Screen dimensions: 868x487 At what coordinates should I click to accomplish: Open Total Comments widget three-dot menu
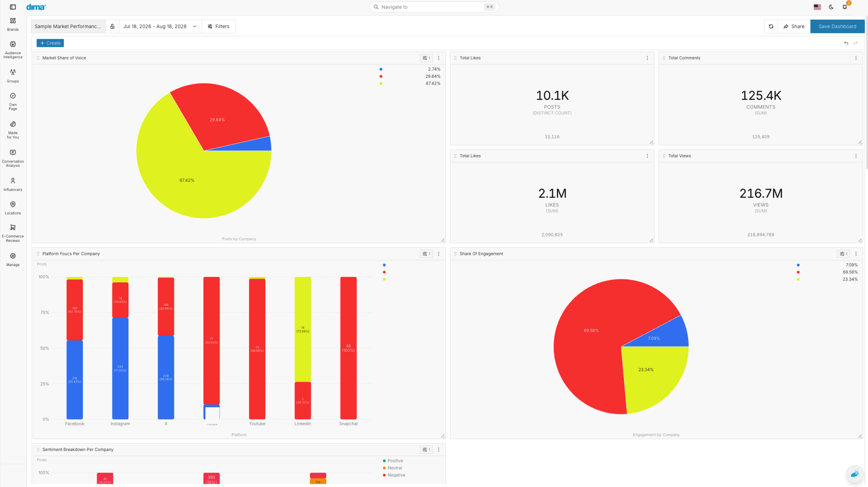856,58
